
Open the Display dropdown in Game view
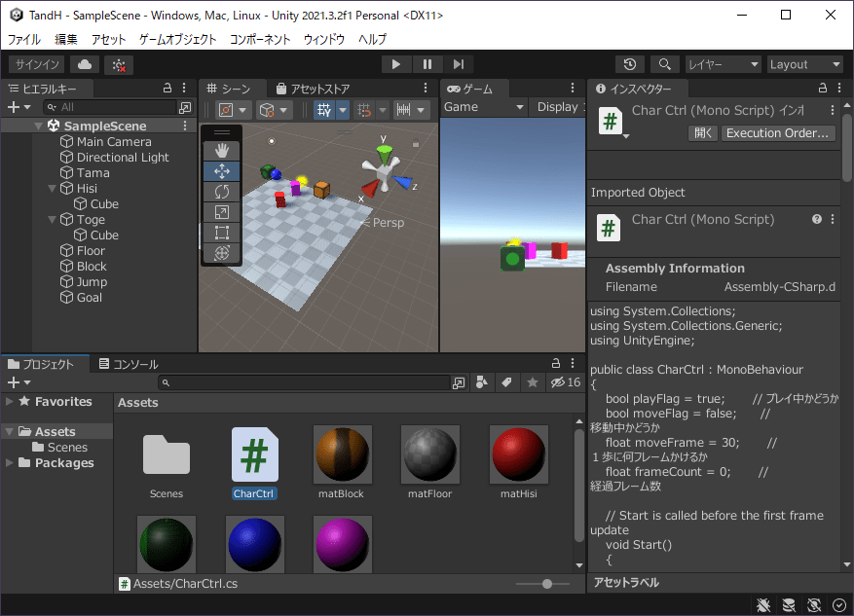559,107
